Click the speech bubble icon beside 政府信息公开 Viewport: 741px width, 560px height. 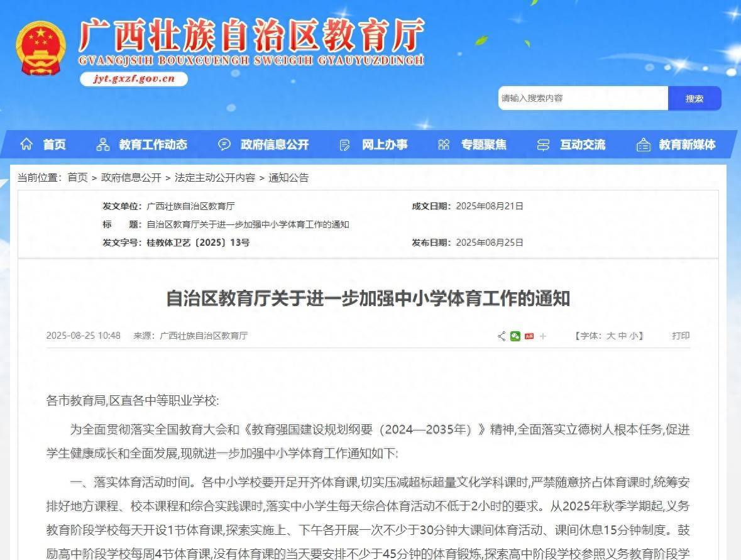(x=224, y=145)
